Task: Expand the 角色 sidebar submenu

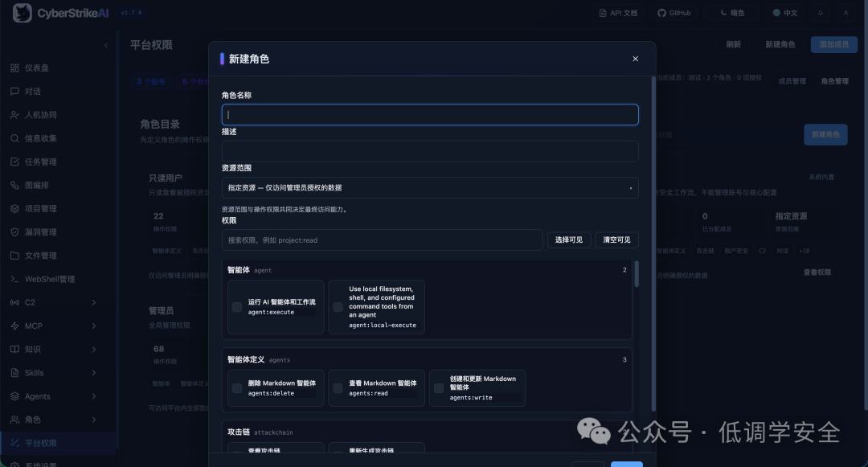Action: click(x=93, y=420)
